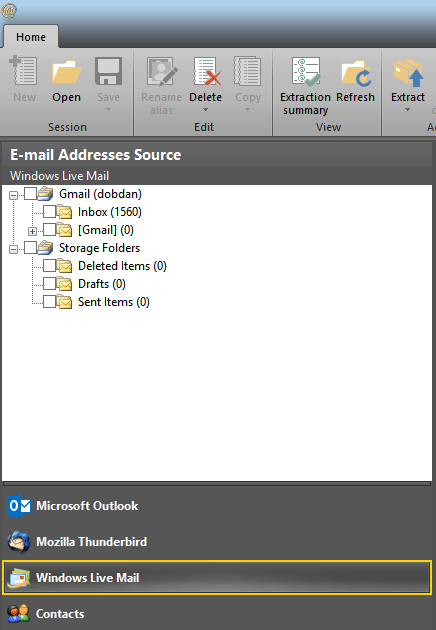The image size is (436, 630).
Task: Check the [Gmail] (0) checkbox
Action: pyautogui.click(x=49, y=229)
